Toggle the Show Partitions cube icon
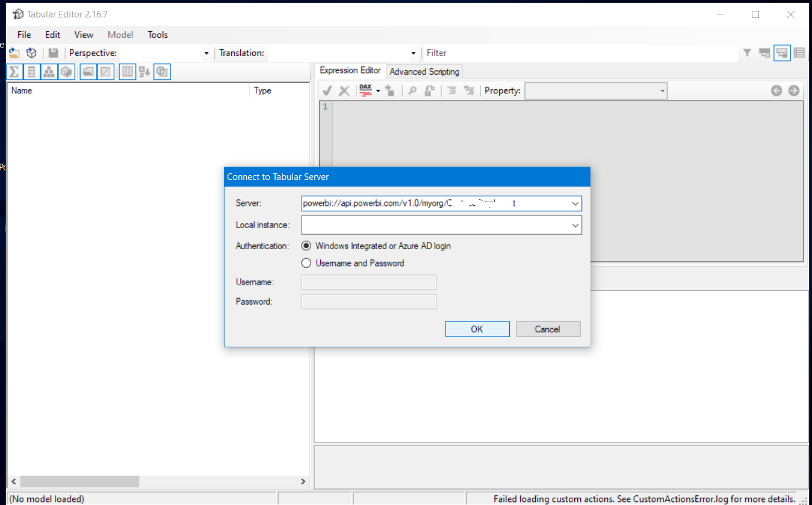The height and width of the screenshot is (505, 812). point(66,72)
